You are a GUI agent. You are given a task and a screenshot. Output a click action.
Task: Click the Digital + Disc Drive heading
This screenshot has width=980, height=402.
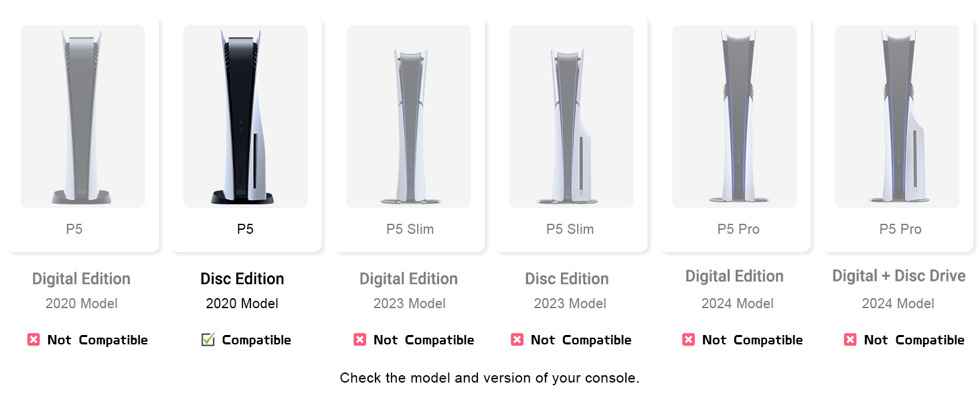(899, 276)
